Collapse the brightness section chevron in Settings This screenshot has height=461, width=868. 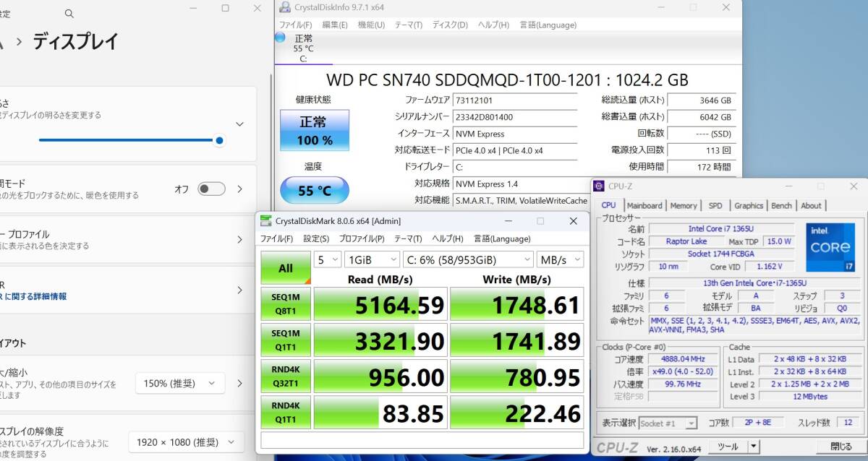point(239,124)
